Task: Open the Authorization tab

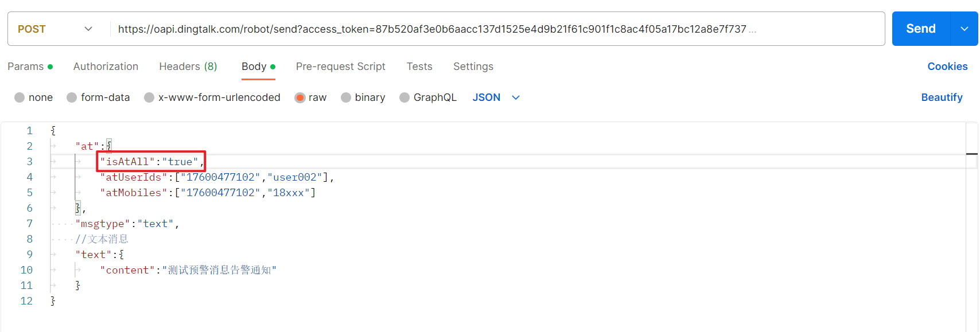Action: (106, 66)
